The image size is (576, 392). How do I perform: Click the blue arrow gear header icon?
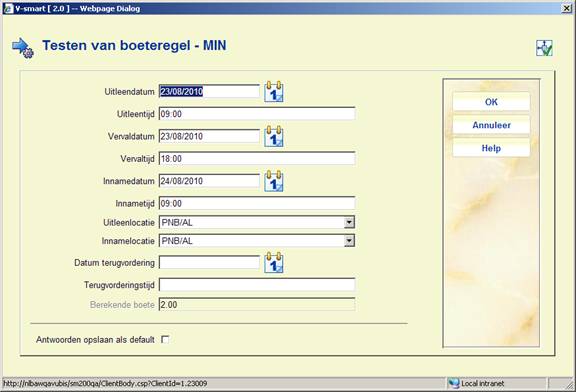point(23,48)
